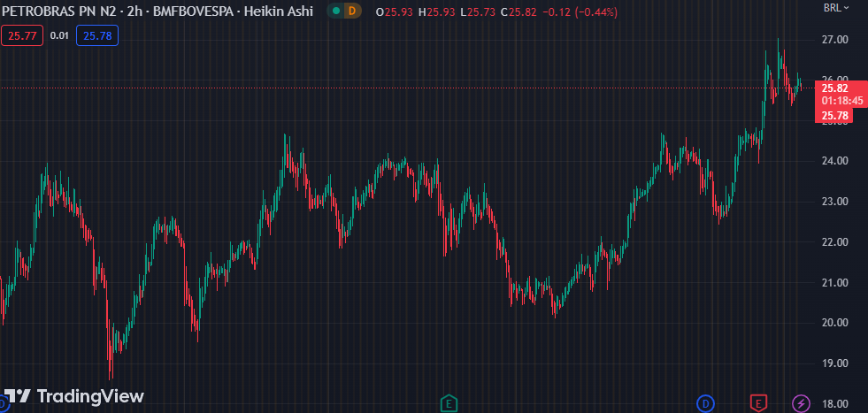Open the BRL currency dropdown
This screenshot has height=413, width=868.
[x=836, y=8]
